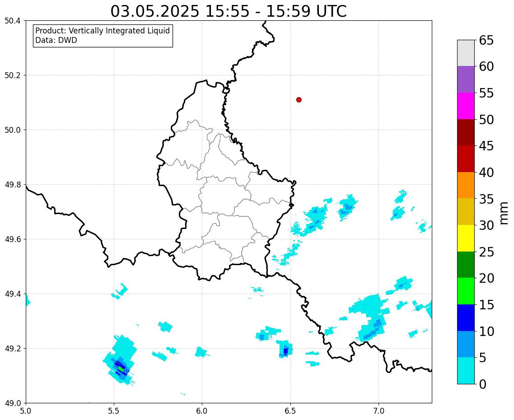Select the purple 55-60 colorbar segment
This screenshot has width=514, height=420.
466,79
